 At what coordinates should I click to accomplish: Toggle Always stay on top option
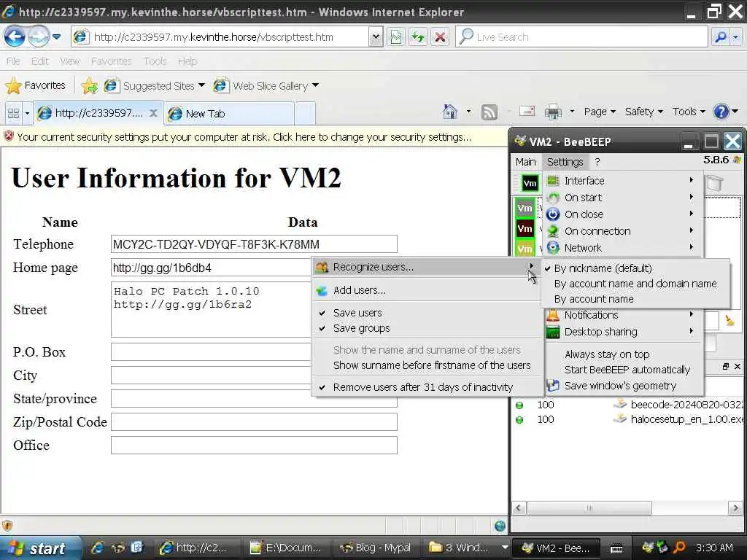point(622,354)
